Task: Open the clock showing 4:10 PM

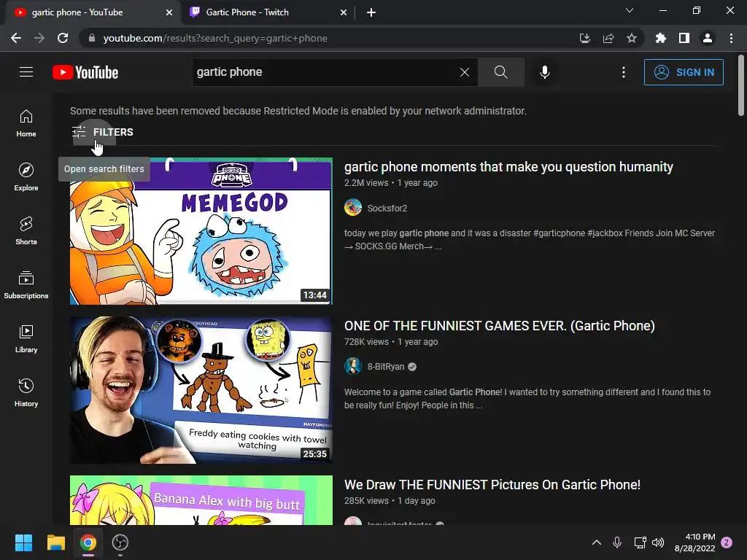Action: pos(695,542)
